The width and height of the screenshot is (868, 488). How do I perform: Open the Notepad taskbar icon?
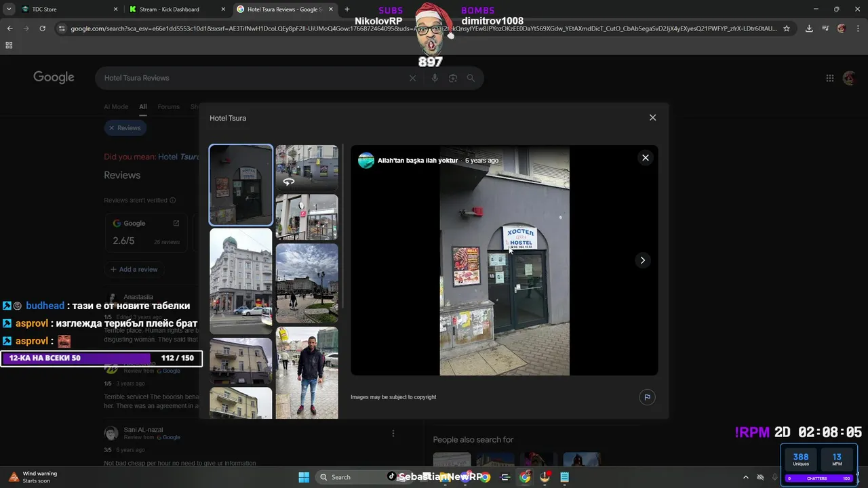coord(564,477)
